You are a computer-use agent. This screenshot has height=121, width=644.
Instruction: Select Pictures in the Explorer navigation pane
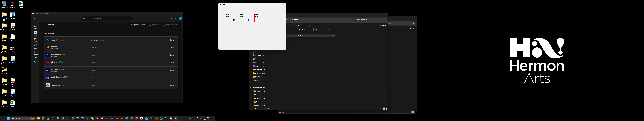click(258, 59)
